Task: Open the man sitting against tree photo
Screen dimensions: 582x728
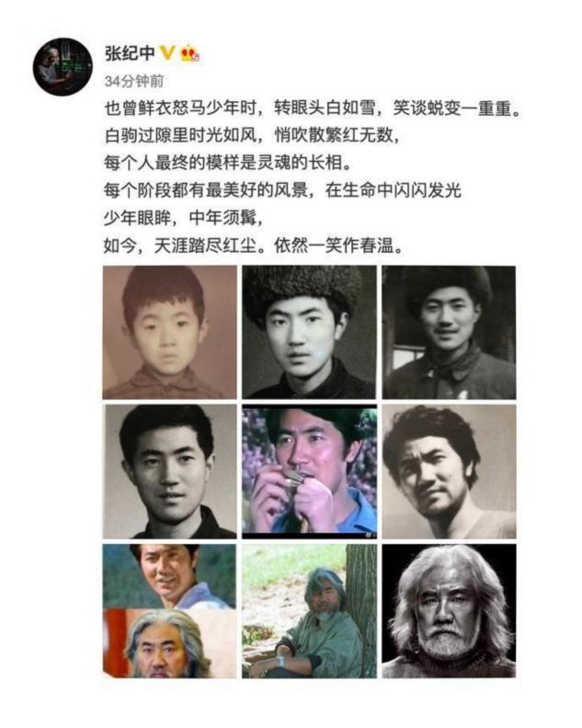Action: tap(309, 611)
